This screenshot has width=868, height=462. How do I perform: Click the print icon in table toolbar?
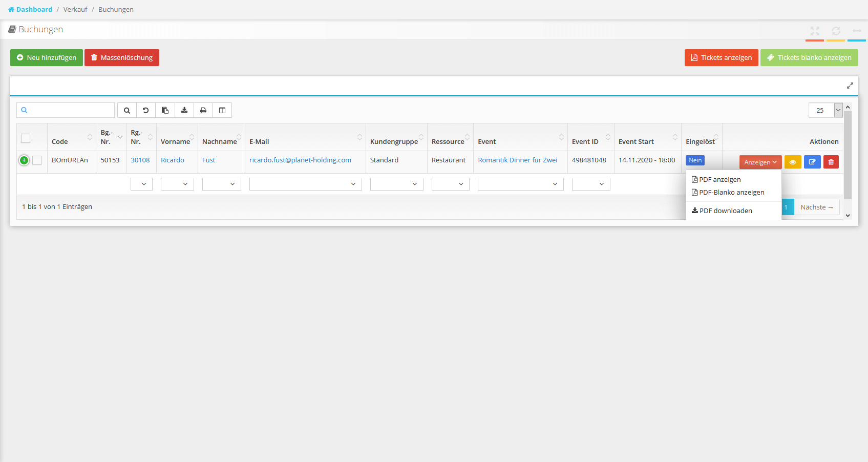tap(203, 110)
